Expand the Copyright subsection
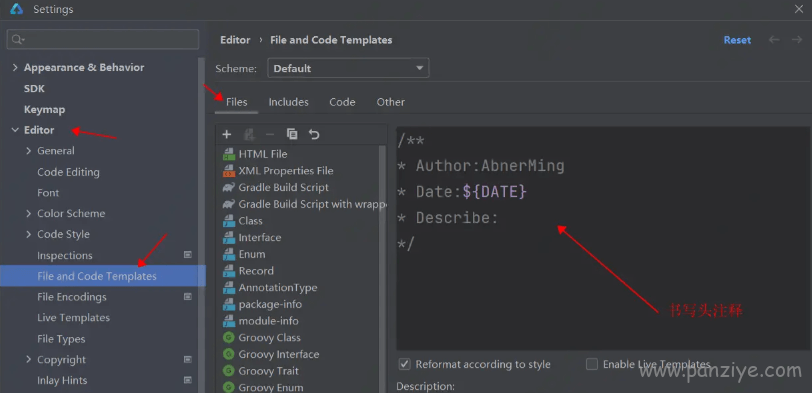The height and width of the screenshot is (393, 812). 28,359
